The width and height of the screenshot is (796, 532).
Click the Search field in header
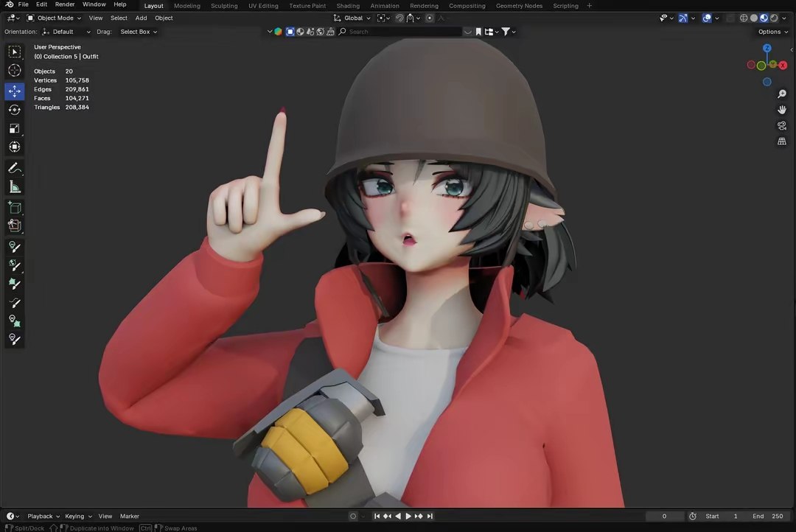(400, 32)
